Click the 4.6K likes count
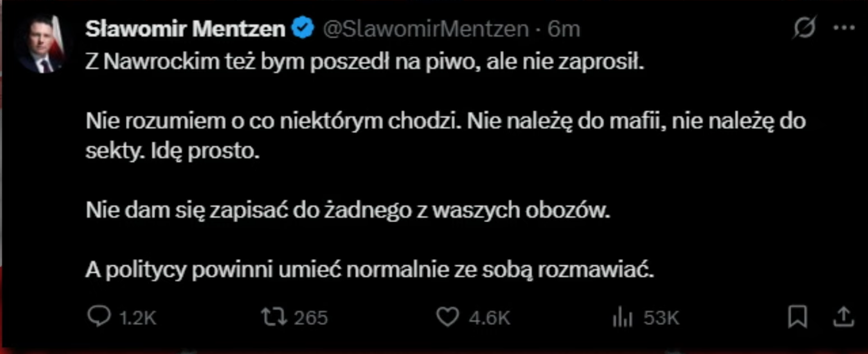The height and width of the screenshot is (354, 868). pos(489,318)
